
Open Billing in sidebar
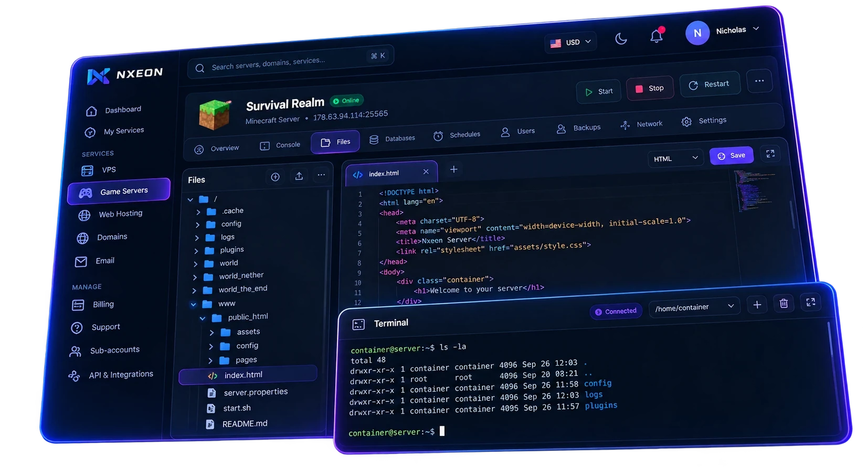coord(93,305)
